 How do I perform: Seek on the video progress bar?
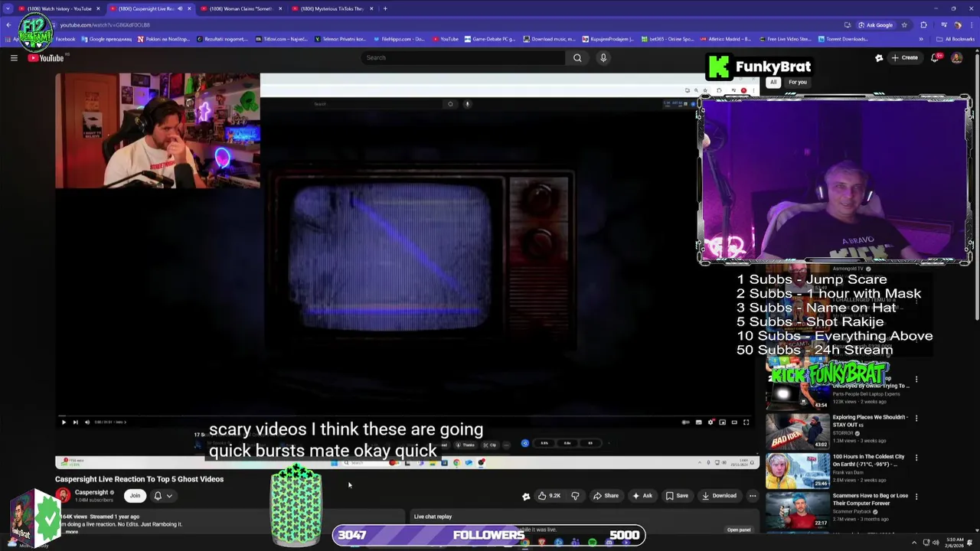pyautogui.click(x=406, y=414)
